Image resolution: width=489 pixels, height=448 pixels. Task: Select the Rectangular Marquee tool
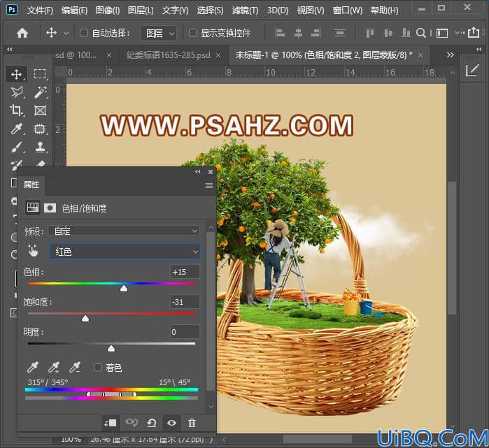coord(40,74)
